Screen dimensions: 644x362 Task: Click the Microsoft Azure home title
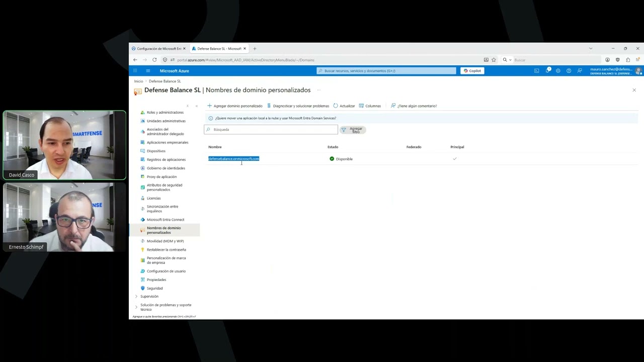[x=174, y=71]
